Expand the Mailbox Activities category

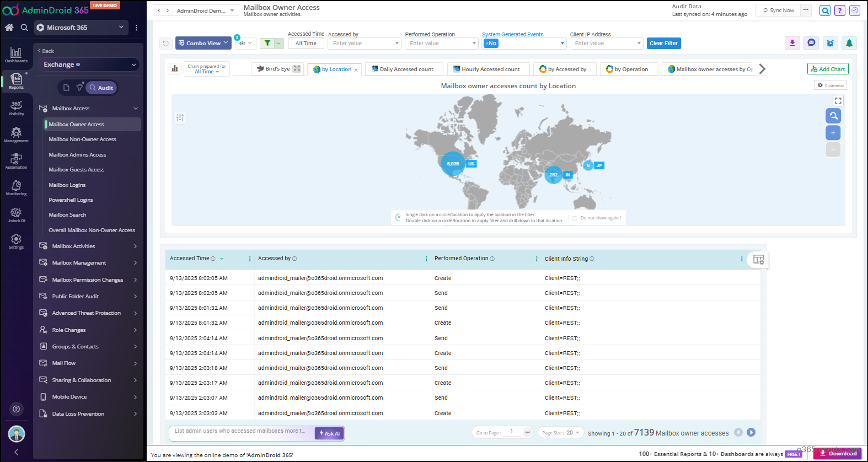(88, 246)
